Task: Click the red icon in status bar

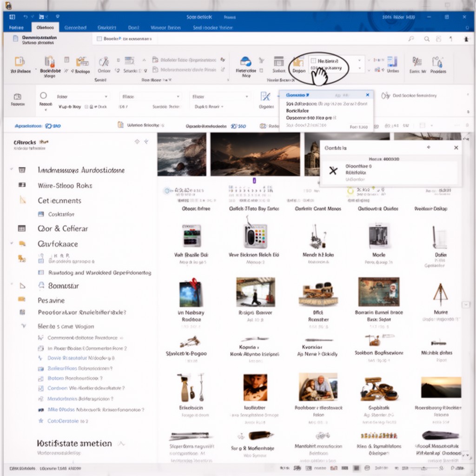Action: pyautogui.click(x=334, y=468)
